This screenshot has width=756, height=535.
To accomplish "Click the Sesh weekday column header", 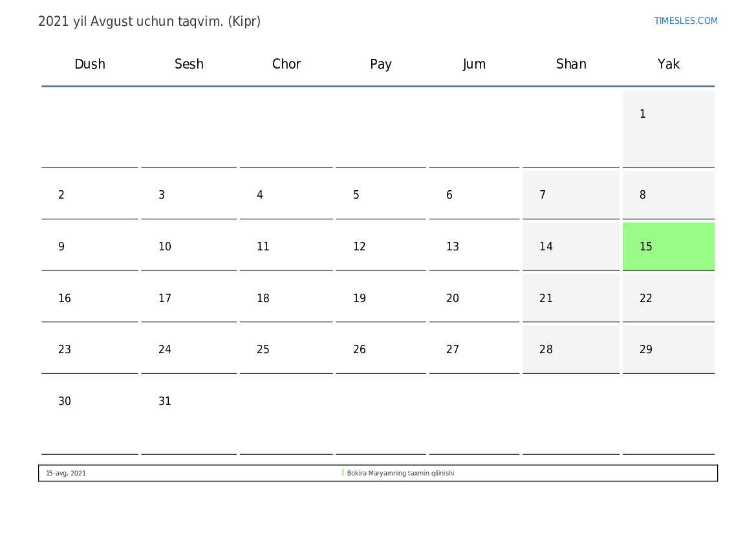I will tap(189, 64).
